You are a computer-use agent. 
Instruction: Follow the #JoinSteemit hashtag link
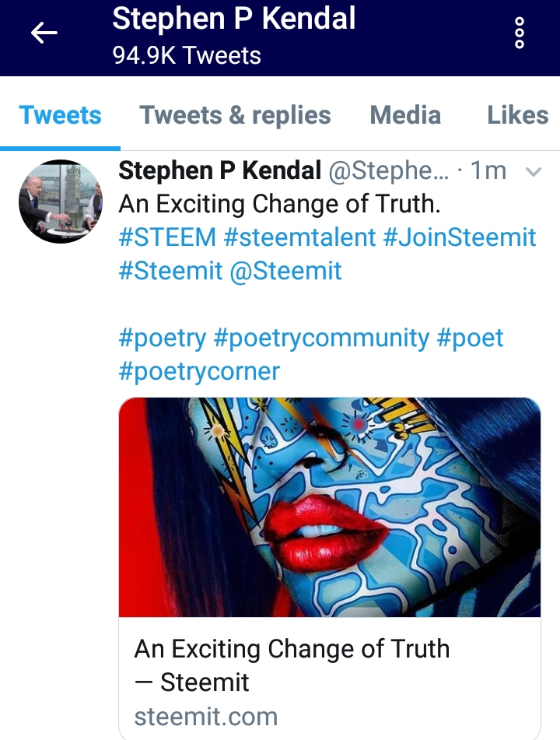(460, 237)
